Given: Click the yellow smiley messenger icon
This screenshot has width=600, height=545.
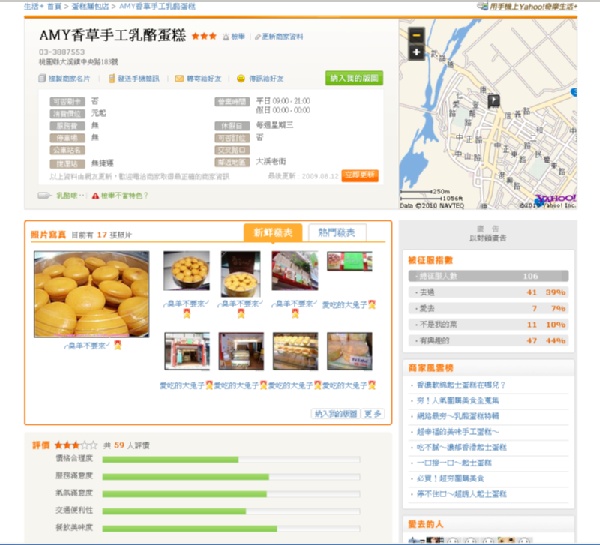Looking at the screenshot, I should [241, 78].
